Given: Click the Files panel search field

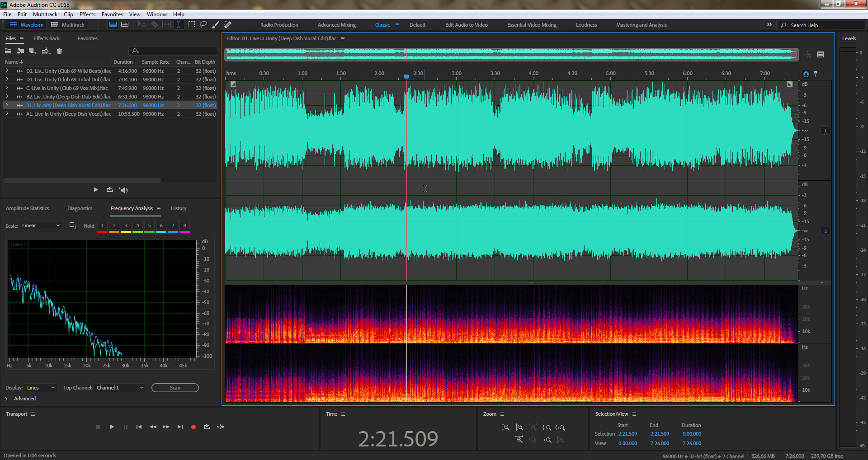Looking at the screenshot, I should click(173, 51).
